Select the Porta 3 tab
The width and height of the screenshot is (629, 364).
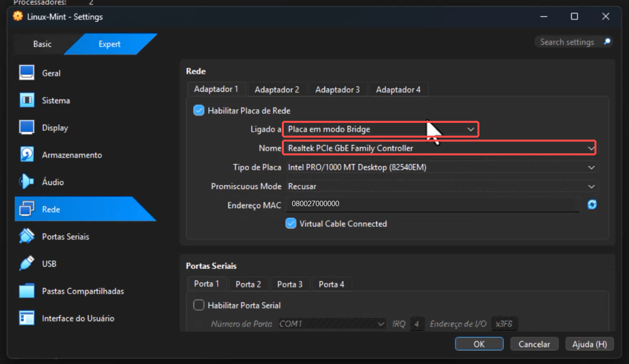click(x=290, y=284)
